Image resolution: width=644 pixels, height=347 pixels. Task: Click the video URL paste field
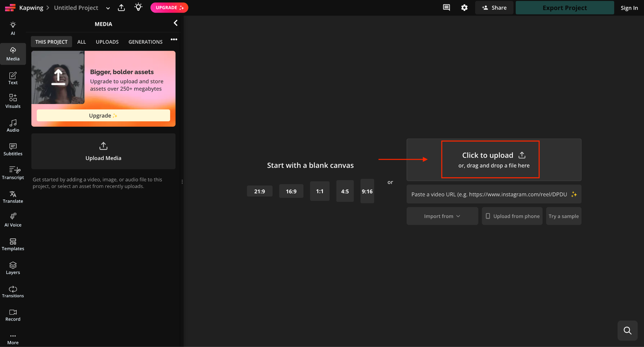(x=494, y=194)
